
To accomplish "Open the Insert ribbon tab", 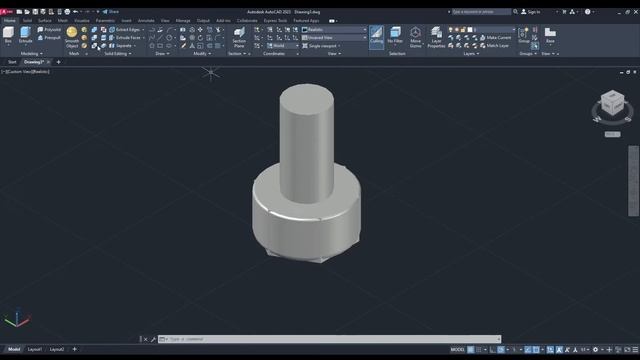I will pos(126,20).
